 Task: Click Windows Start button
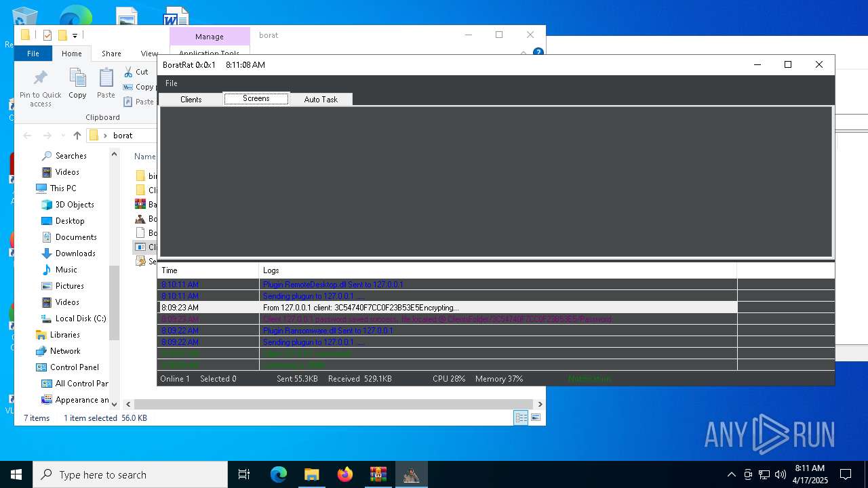[16, 474]
